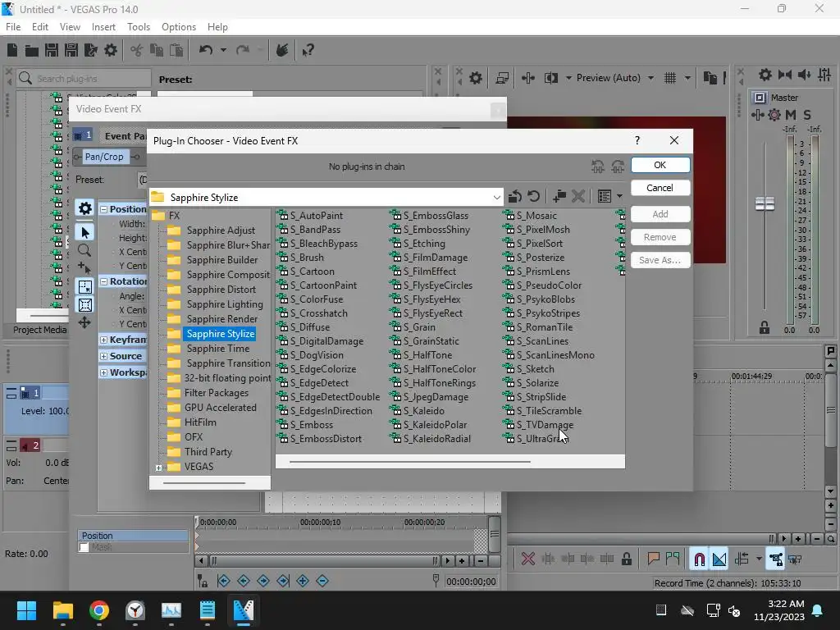
Task: Click the Master volume fader handle
Action: coord(765,203)
